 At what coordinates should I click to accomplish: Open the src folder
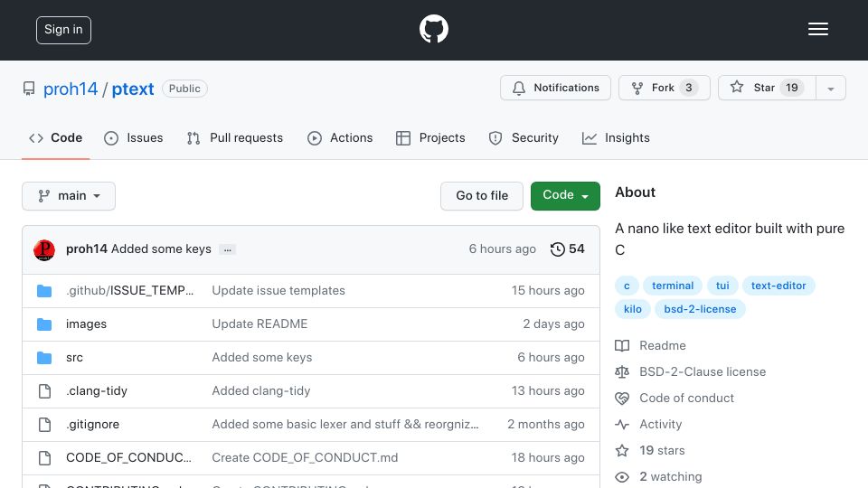pyautogui.click(x=74, y=358)
